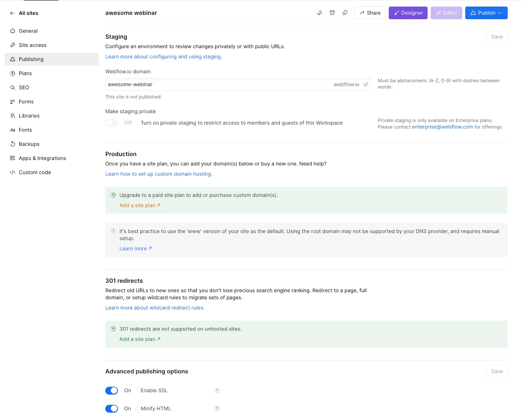Click Learn more in www notice
The image size is (525, 420).
click(x=136, y=249)
